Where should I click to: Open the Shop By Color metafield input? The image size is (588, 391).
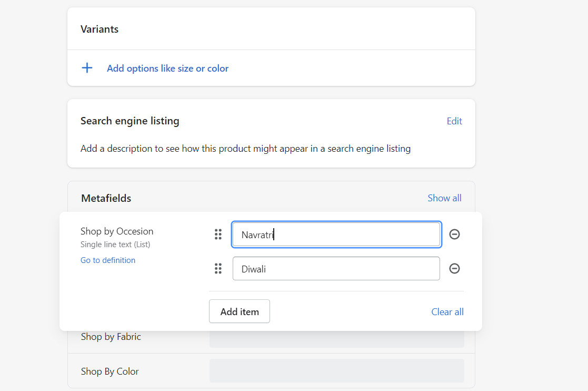[x=336, y=371]
